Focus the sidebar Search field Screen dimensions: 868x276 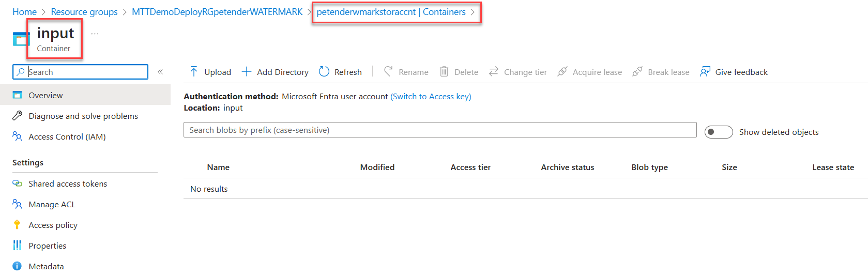click(80, 72)
